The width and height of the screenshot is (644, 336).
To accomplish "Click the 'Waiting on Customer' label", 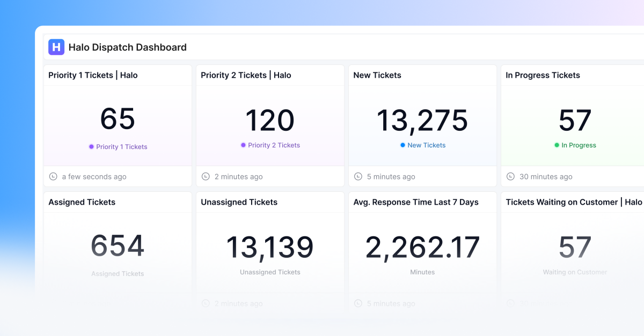I will (x=575, y=272).
